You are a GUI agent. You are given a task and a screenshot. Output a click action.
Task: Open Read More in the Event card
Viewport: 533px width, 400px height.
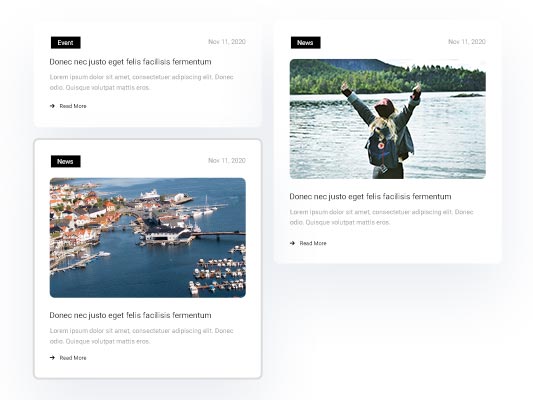tap(73, 106)
